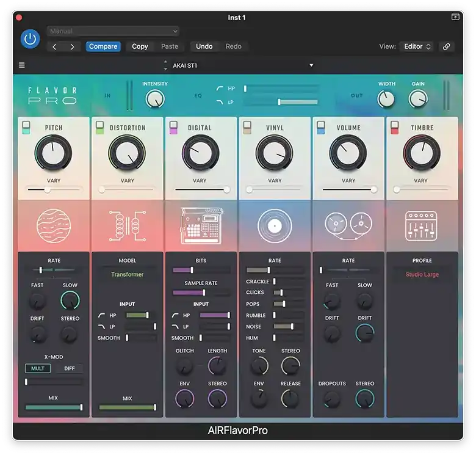
Task: Toggle the Digital module switch
Action: (173, 128)
